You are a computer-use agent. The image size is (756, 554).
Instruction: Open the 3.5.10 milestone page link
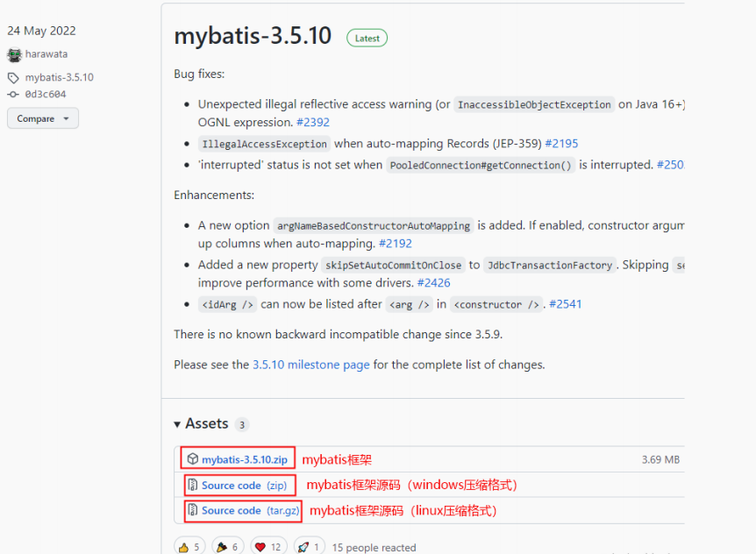point(311,365)
